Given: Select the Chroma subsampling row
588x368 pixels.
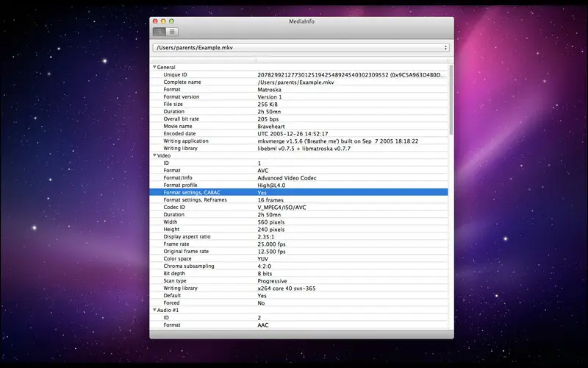Looking at the screenshot, I should pyautogui.click(x=298, y=266).
